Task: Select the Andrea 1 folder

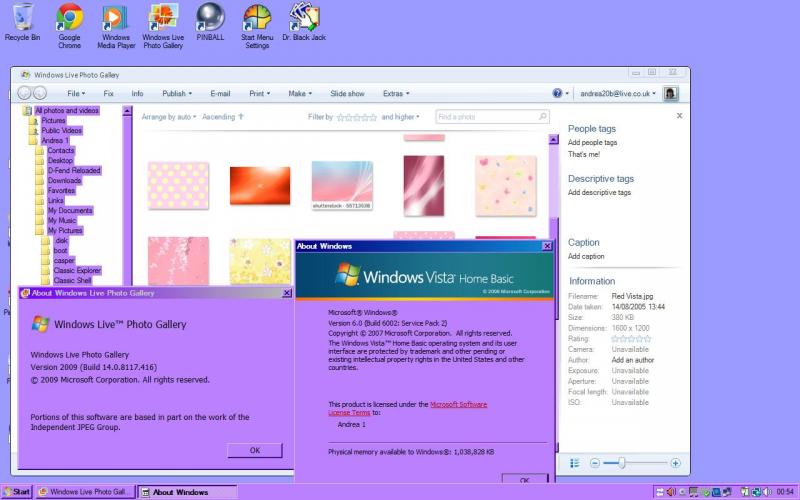Action: (x=55, y=140)
